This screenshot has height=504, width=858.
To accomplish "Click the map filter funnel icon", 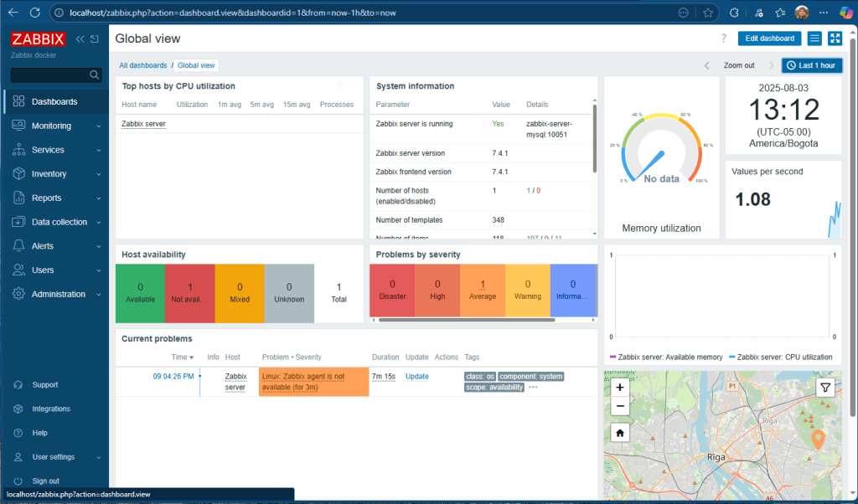I will pyautogui.click(x=825, y=387).
